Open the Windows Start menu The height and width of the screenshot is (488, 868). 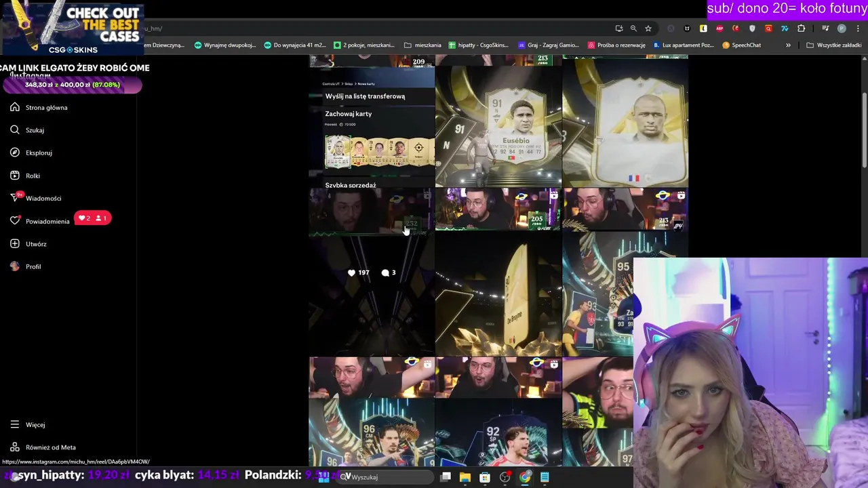324,477
